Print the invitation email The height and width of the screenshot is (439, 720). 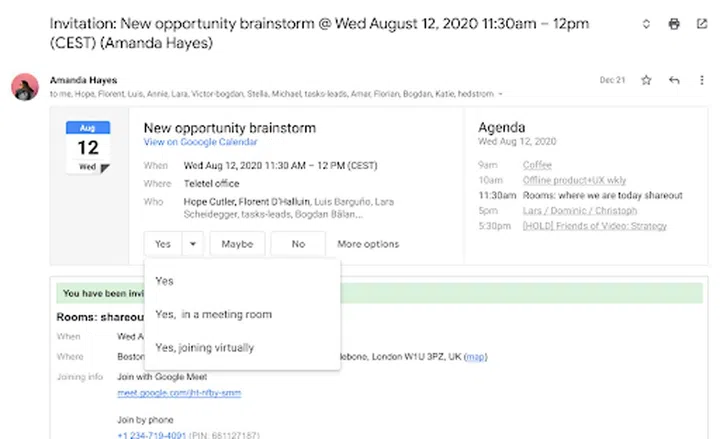click(x=673, y=24)
